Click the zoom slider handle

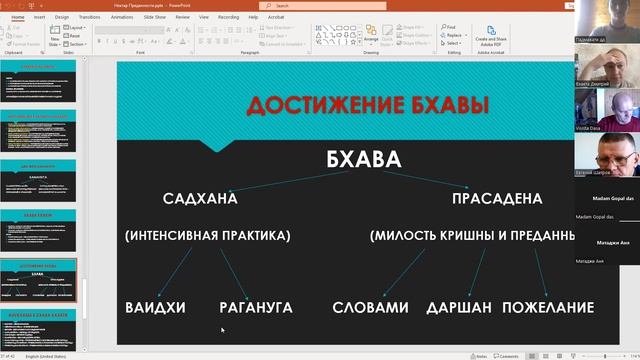coord(605,356)
